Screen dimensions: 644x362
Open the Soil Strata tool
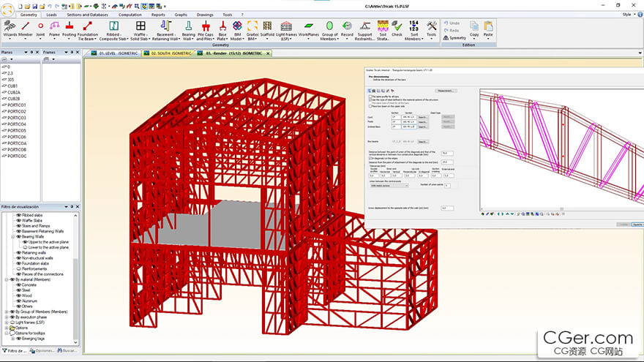click(x=382, y=31)
